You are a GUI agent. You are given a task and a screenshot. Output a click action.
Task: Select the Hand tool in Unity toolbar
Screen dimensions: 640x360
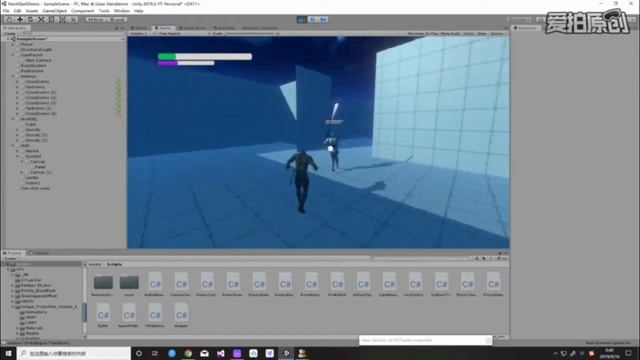click(x=9, y=19)
